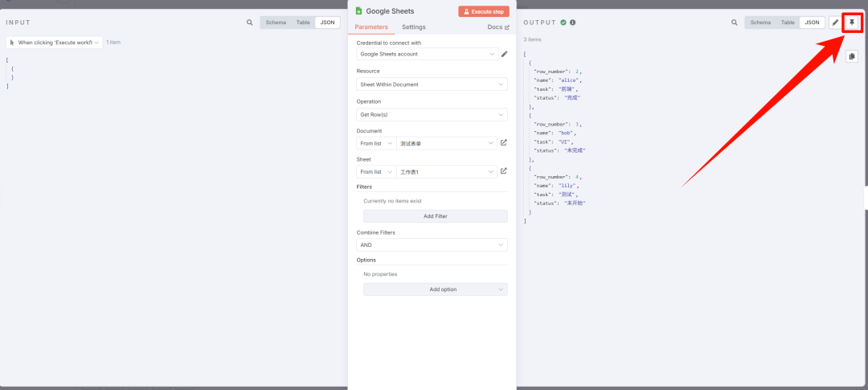Open the Docs link
868x390 pixels.
pos(498,27)
